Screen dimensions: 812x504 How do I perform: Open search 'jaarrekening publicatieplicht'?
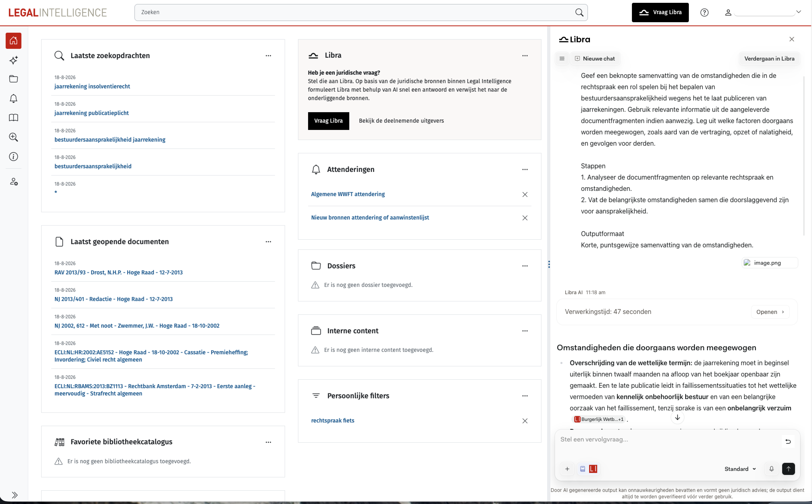91,113
